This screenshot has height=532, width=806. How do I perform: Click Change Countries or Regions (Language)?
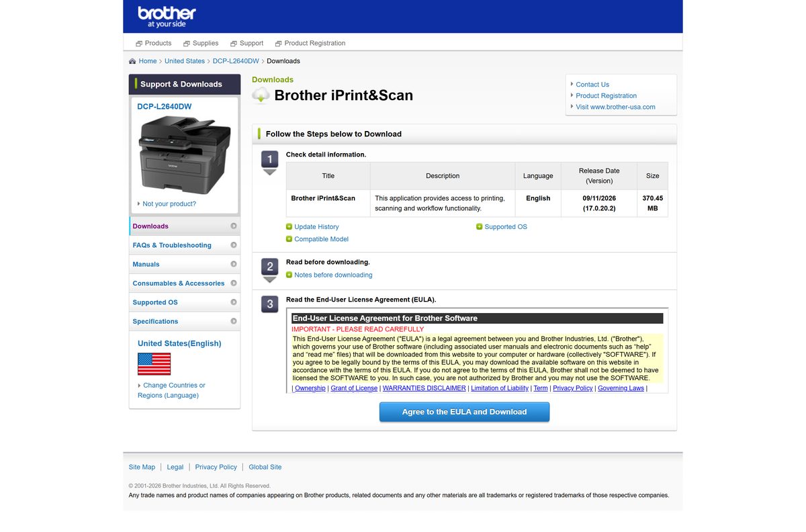click(x=171, y=390)
